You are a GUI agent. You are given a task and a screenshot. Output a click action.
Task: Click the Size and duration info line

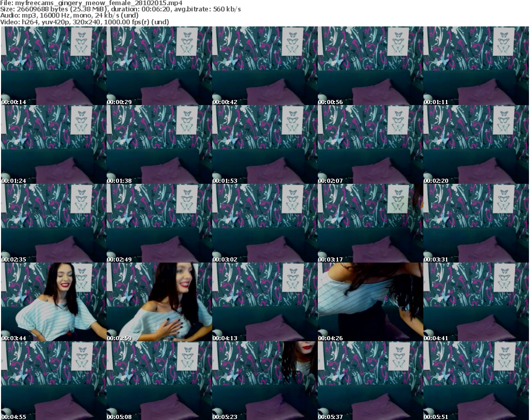coord(120,9)
